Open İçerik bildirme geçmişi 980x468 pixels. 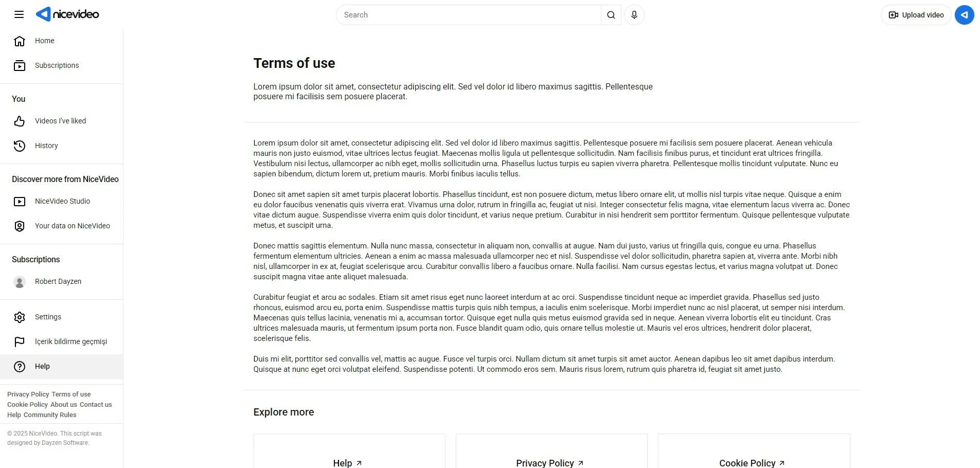point(62,342)
